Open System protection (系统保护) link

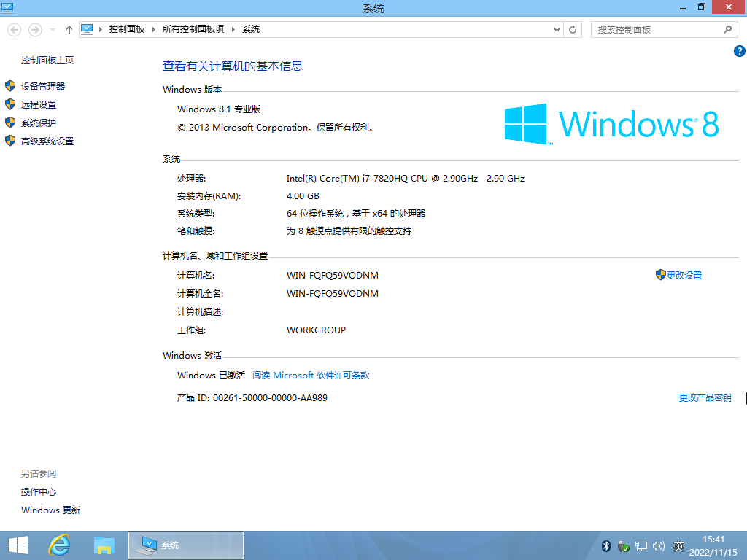point(39,122)
